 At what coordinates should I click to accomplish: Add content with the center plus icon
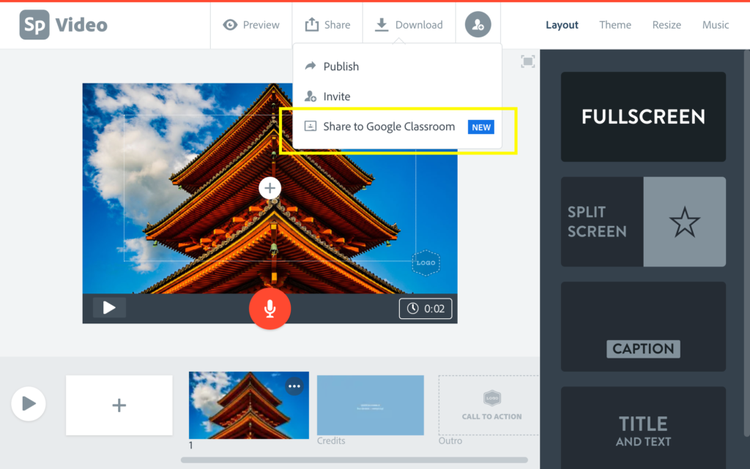(x=270, y=188)
